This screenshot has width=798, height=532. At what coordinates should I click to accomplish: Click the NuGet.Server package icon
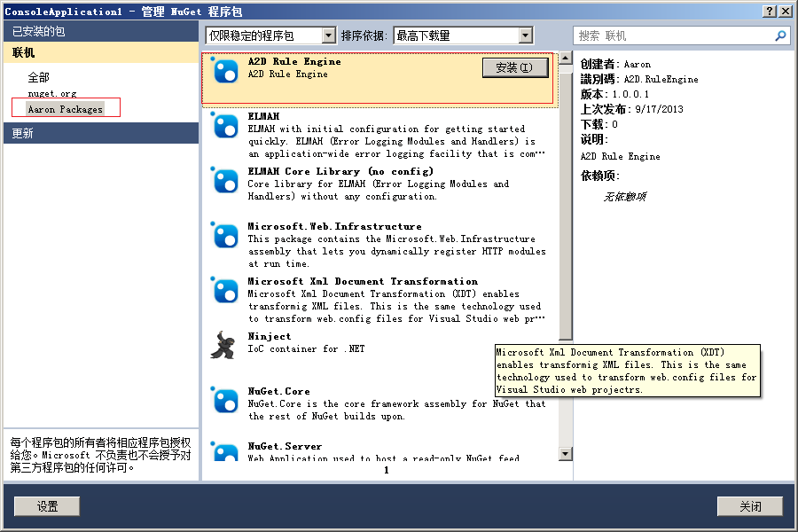coord(225,451)
